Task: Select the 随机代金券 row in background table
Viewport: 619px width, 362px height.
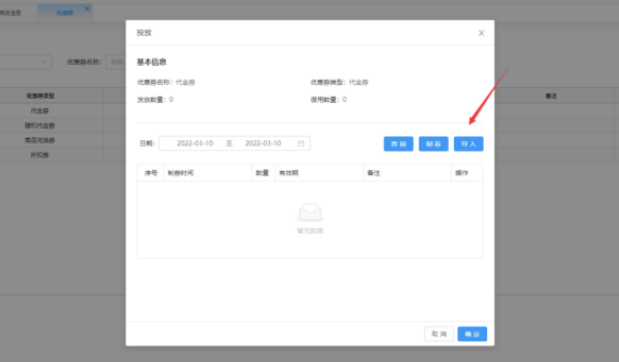Action: [39, 126]
